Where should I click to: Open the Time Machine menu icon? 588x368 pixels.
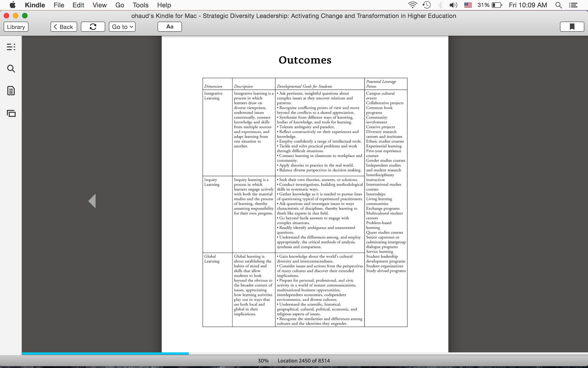click(427, 5)
